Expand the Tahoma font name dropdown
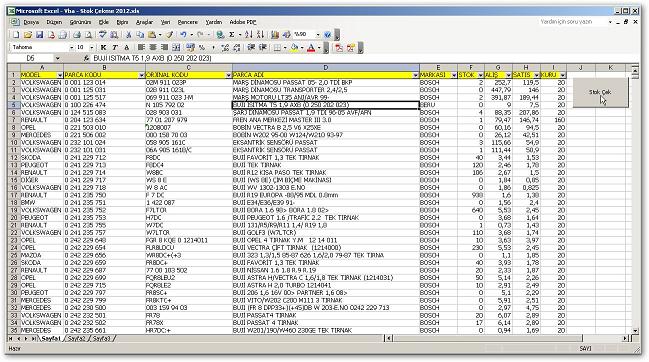The image size is (649, 362). tap(71, 48)
